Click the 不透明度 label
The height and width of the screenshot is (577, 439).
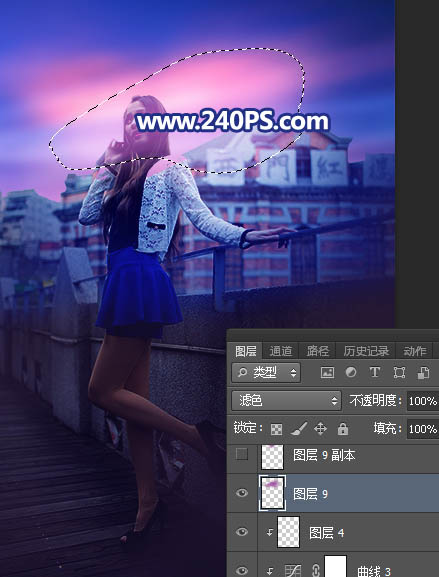[374, 401]
